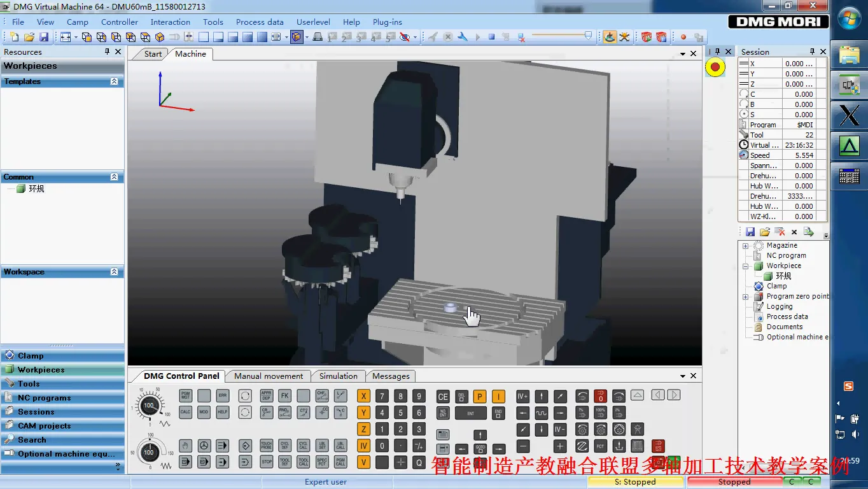Toggle pin on the Session panel
Screen dimensions: 868x489
tap(812, 52)
